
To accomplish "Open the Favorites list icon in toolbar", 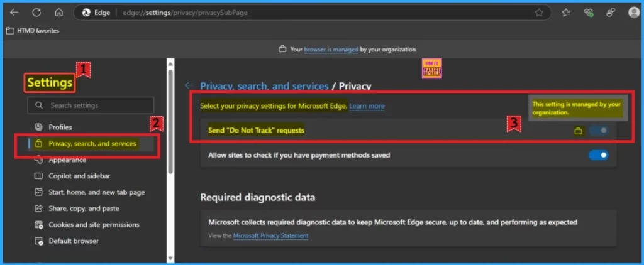I will (x=566, y=13).
